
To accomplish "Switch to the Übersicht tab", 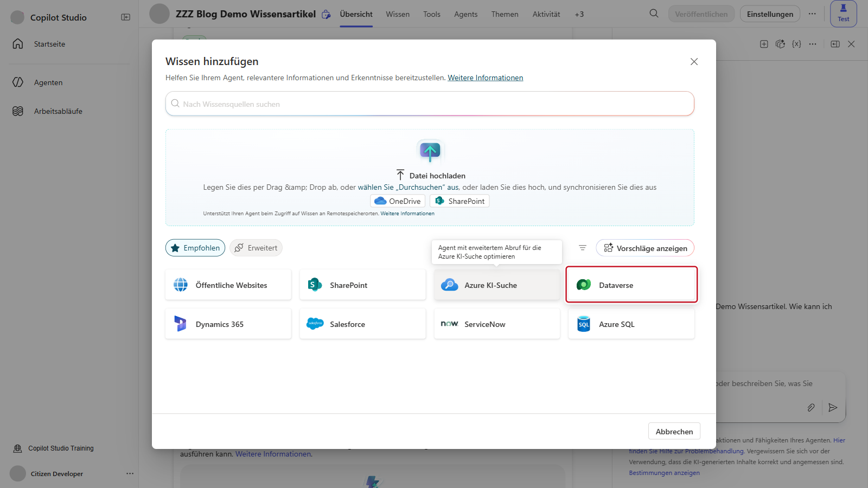I will (356, 14).
